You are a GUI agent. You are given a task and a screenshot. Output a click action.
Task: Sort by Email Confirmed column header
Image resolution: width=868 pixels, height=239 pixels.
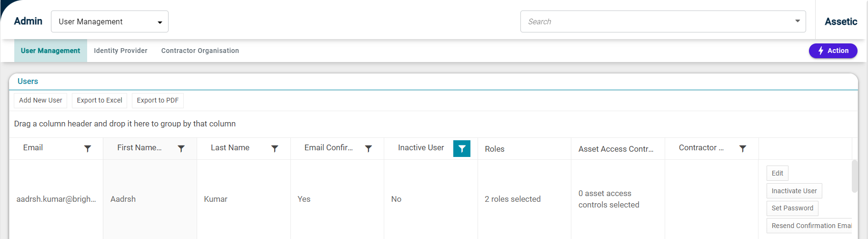(x=329, y=148)
